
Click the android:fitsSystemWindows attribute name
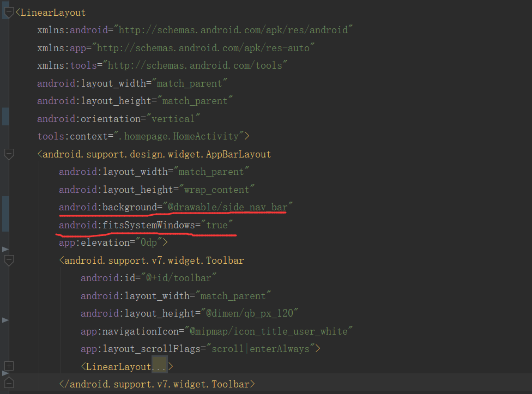(127, 225)
